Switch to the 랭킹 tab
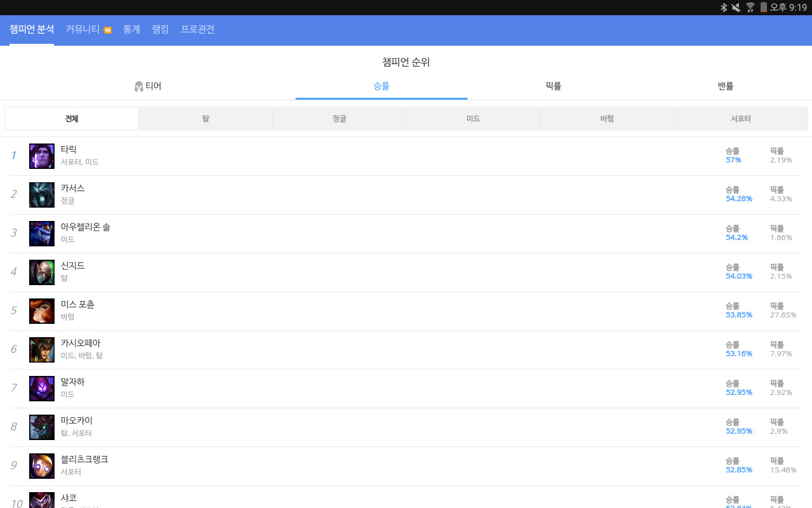The image size is (812, 508). click(x=160, y=29)
